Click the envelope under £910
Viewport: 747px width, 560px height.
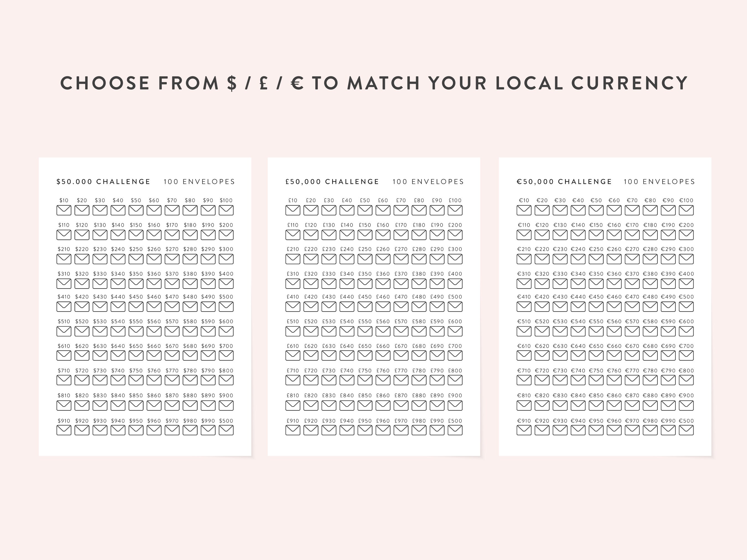293,430
